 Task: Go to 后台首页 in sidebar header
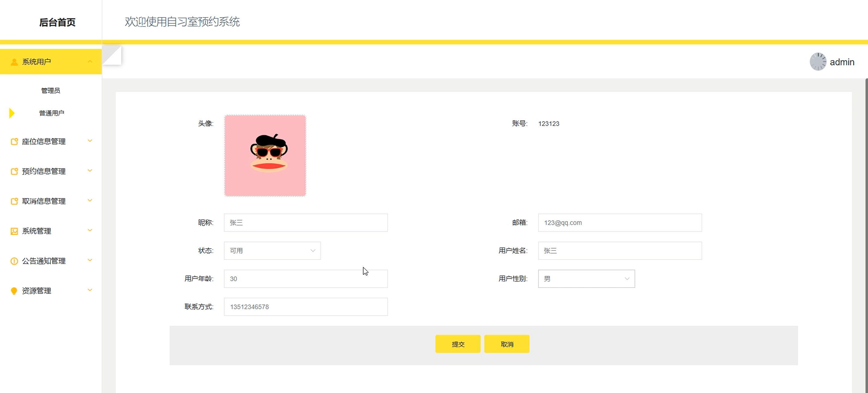57,22
